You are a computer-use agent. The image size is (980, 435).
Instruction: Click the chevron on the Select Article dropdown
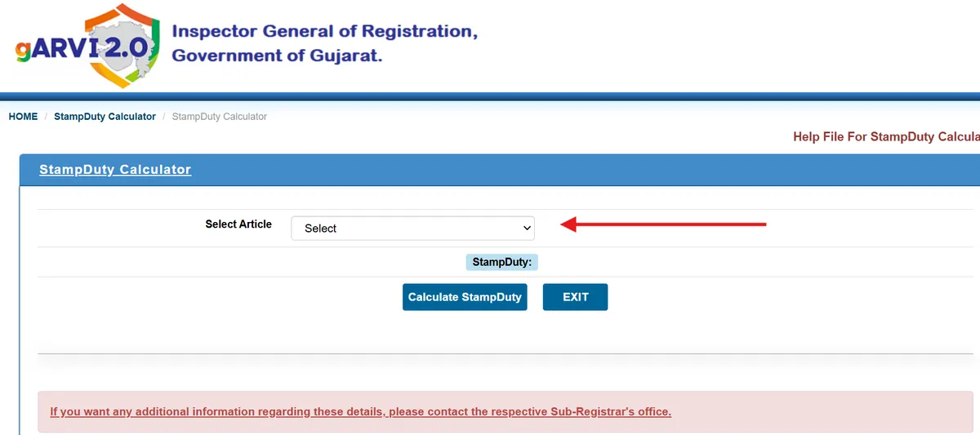click(527, 228)
